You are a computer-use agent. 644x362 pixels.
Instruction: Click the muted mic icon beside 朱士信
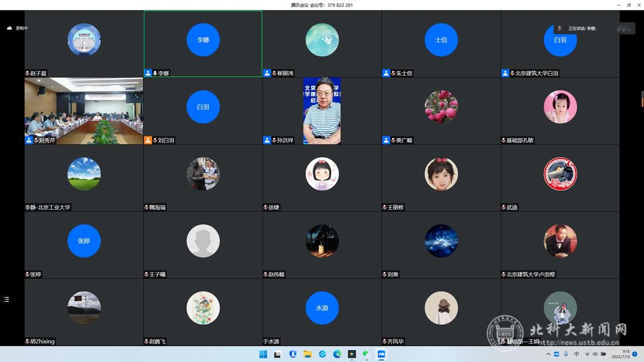[x=393, y=73]
